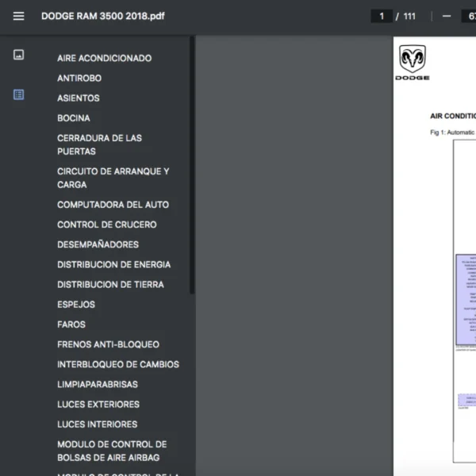
Task: Select the document outline icon
Action: point(18,94)
